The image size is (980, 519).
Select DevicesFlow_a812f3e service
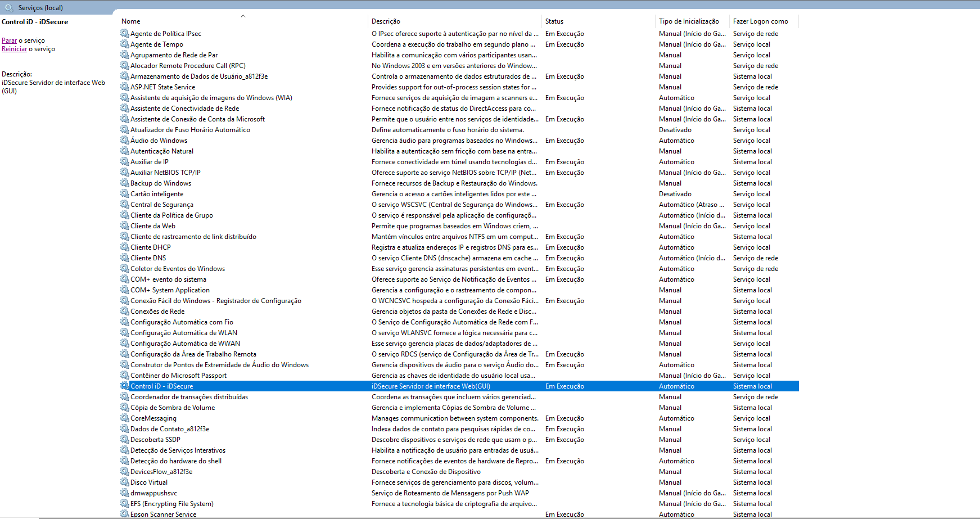click(x=161, y=472)
